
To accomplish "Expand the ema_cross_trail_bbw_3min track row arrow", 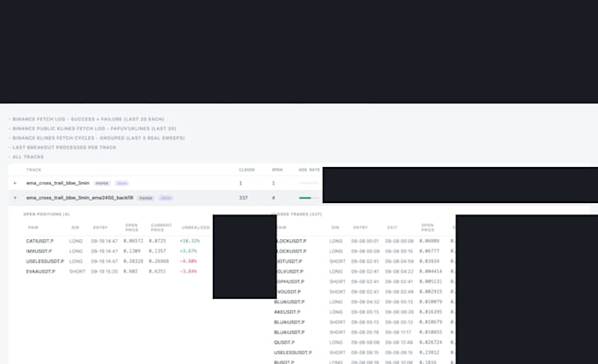I will coord(15,184).
